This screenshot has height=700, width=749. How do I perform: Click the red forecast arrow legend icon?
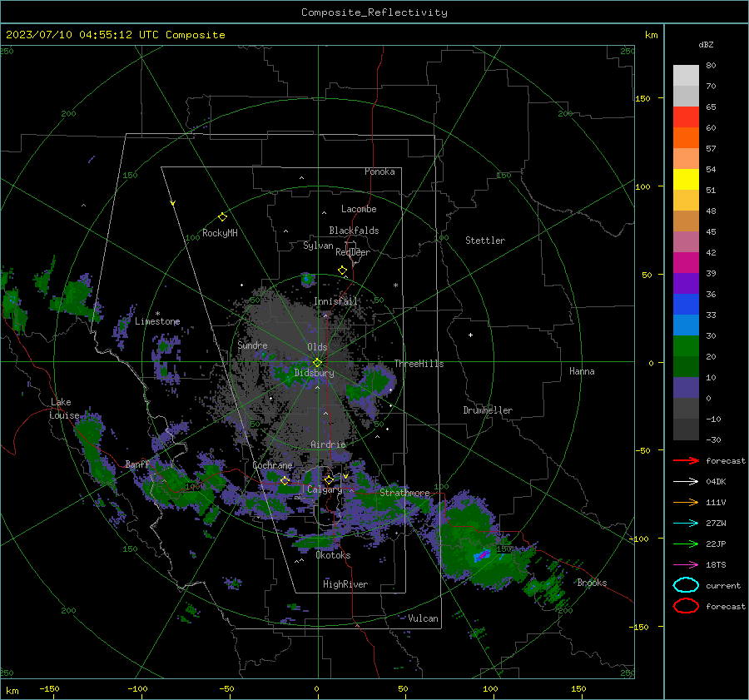(686, 460)
